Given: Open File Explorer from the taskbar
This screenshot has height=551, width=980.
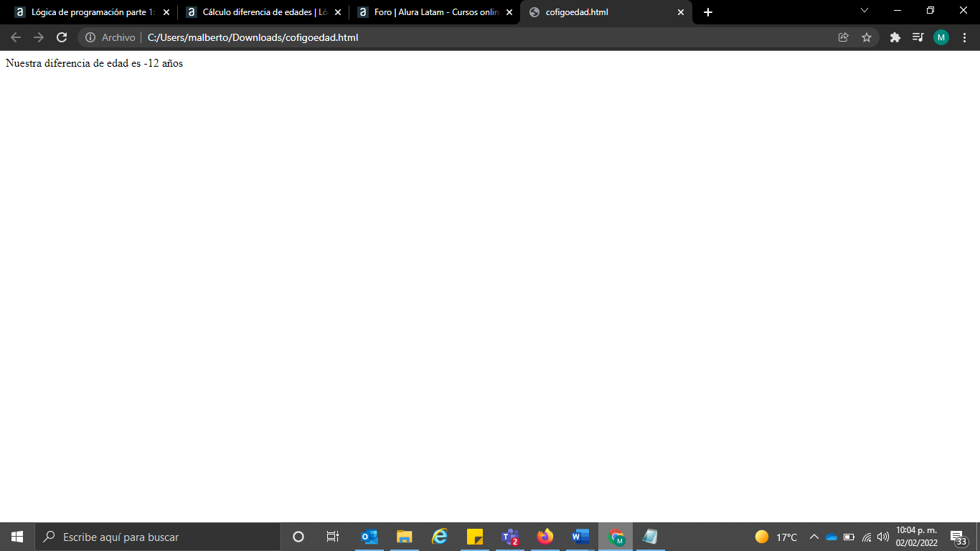Looking at the screenshot, I should click(405, 537).
